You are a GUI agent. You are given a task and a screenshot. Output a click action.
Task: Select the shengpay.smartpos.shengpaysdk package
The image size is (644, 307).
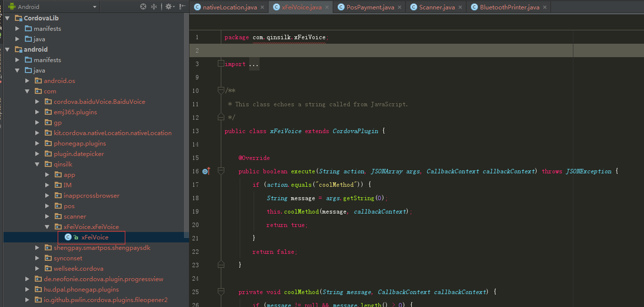tap(102, 248)
